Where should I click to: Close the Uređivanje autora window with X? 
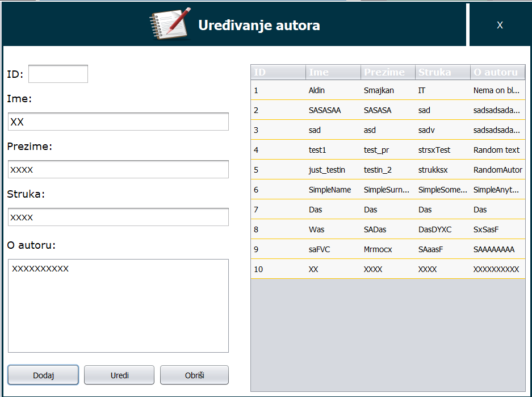pyautogui.click(x=500, y=25)
